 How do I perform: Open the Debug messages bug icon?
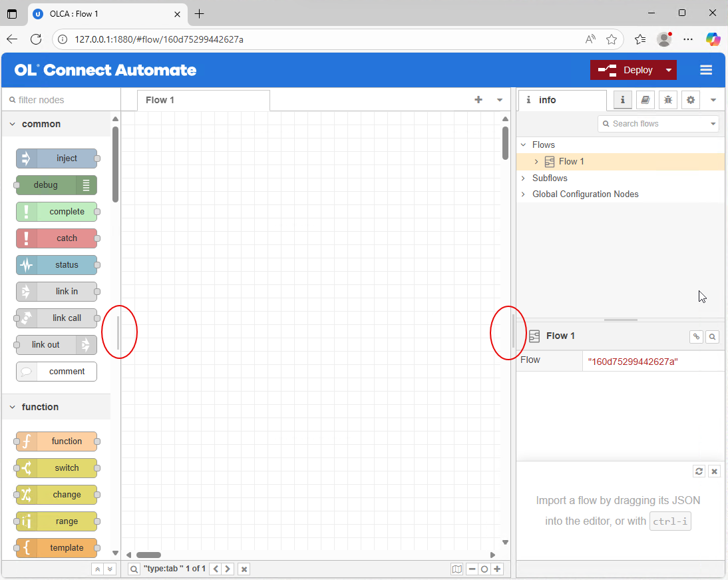pyautogui.click(x=667, y=100)
